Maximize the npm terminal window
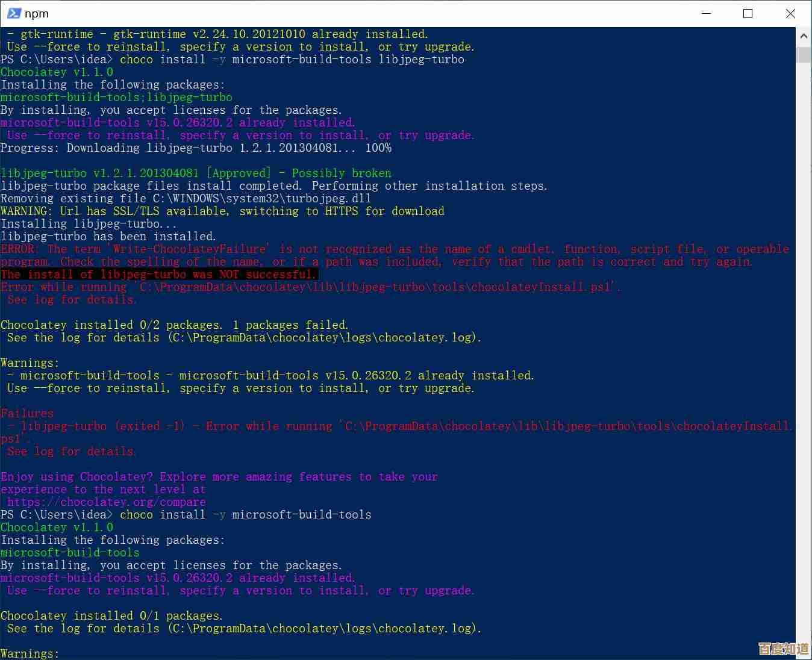Viewport: 812px width, 660px height. (x=748, y=13)
